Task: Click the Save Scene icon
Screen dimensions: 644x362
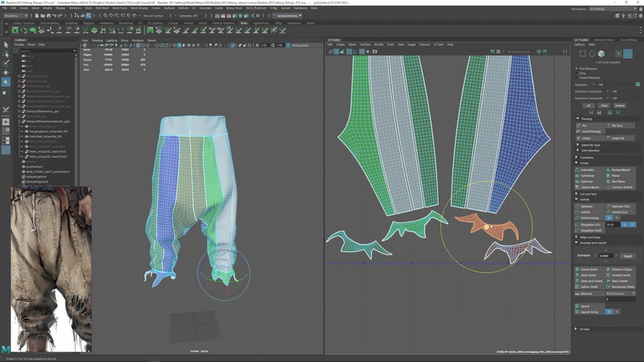Action: coord(48,15)
